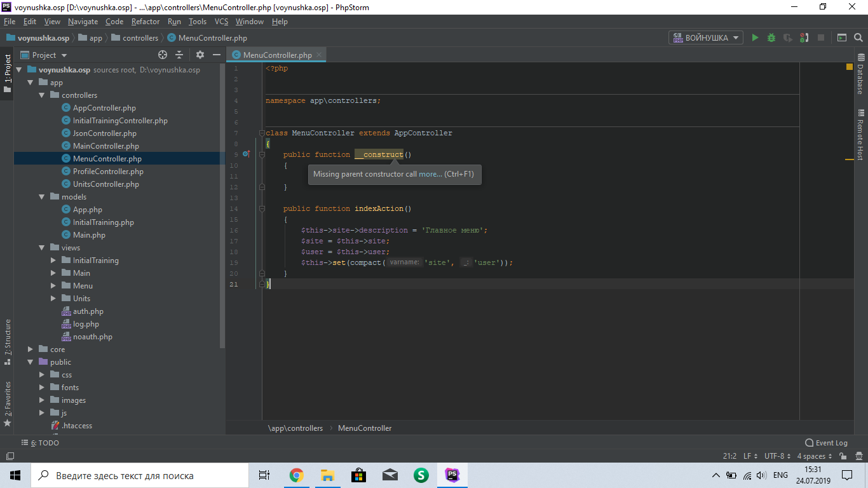Click the orange warning stripe on error bar
The image size is (868, 488).
coord(849,159)
